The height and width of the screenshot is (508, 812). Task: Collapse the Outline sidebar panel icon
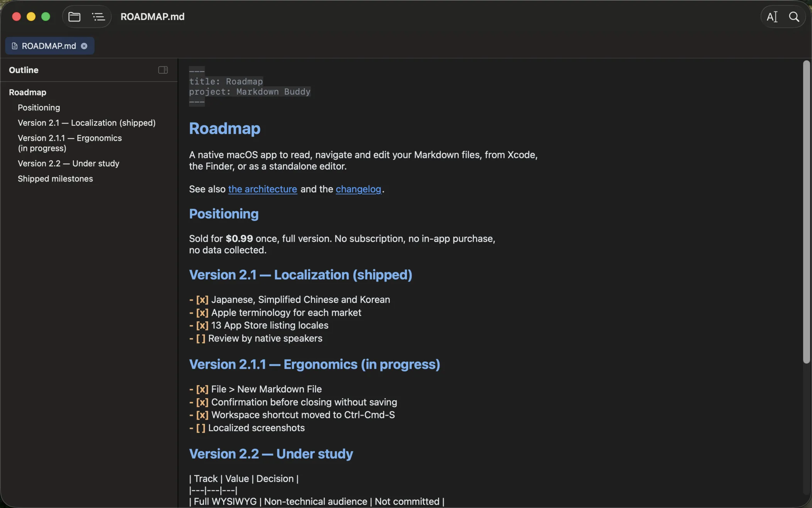163,70
